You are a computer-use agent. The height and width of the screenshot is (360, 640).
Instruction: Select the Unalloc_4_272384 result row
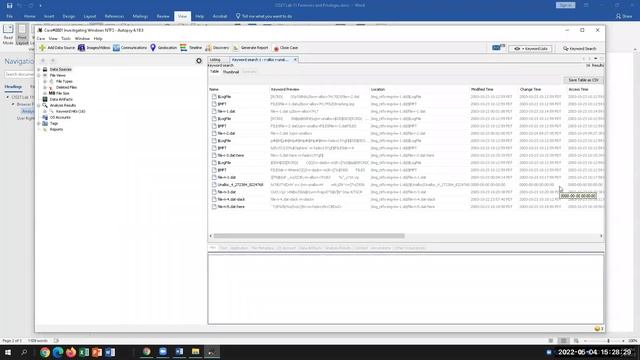[406, 185]
